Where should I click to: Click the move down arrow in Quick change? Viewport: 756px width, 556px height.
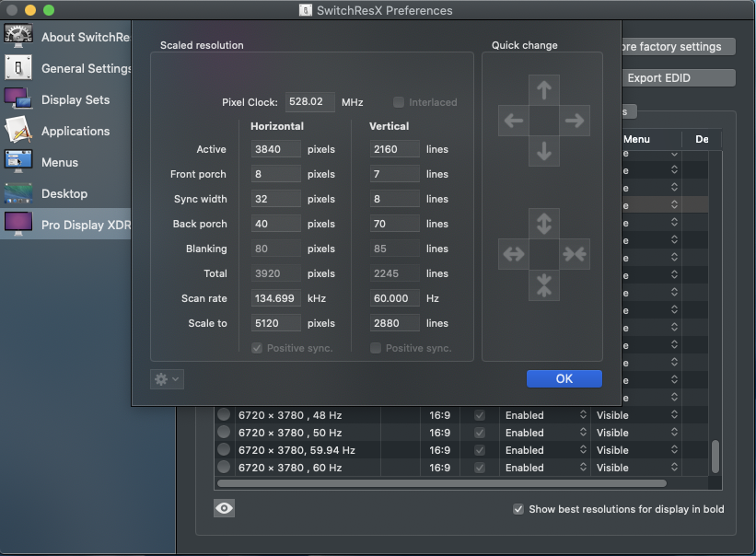(544, 151)
